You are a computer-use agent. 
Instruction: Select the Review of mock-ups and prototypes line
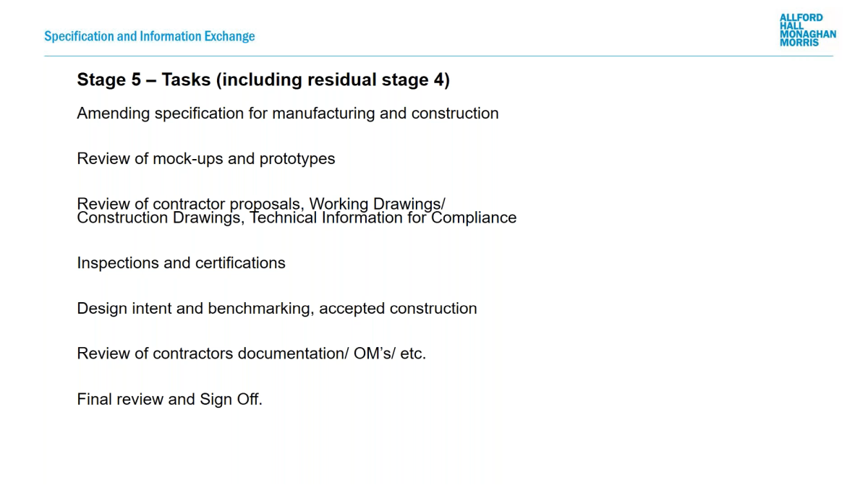206,159
